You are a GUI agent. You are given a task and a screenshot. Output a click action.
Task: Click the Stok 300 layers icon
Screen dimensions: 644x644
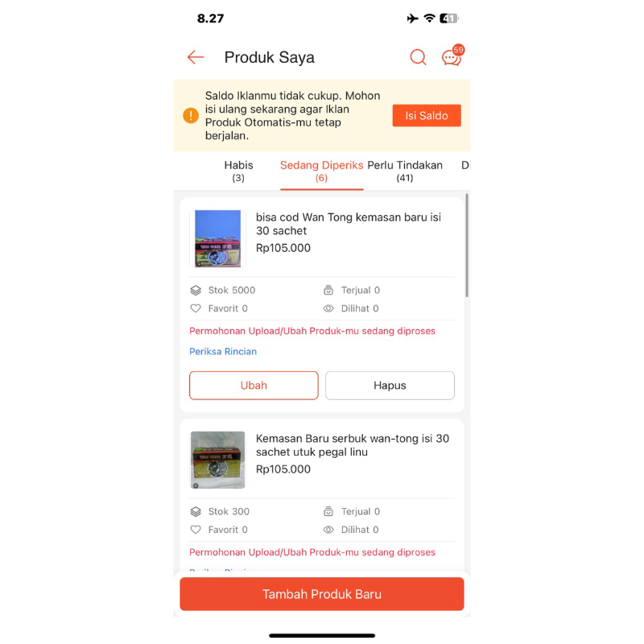pyautogui.click(x=196, y=511)
